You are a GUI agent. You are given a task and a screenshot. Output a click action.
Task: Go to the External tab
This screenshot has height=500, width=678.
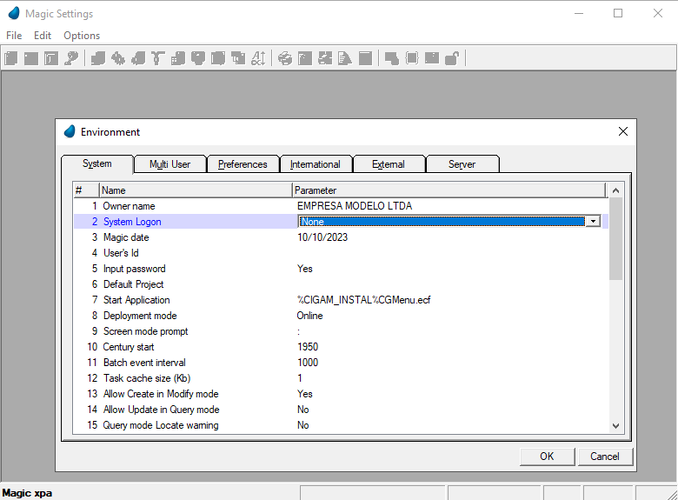pos(388,164)
